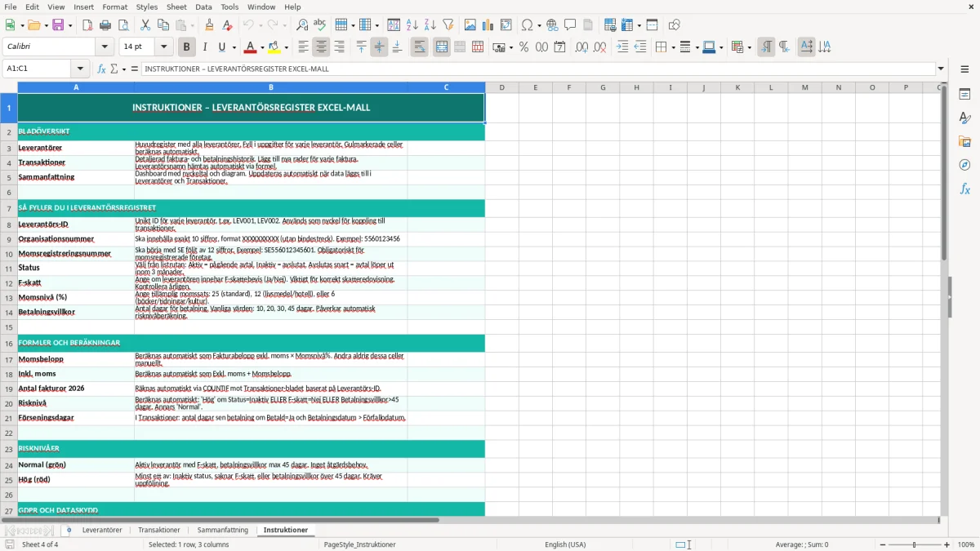Insert special character omega icon
The width and height of the screenshot is (980, 551).
[527, 25]
